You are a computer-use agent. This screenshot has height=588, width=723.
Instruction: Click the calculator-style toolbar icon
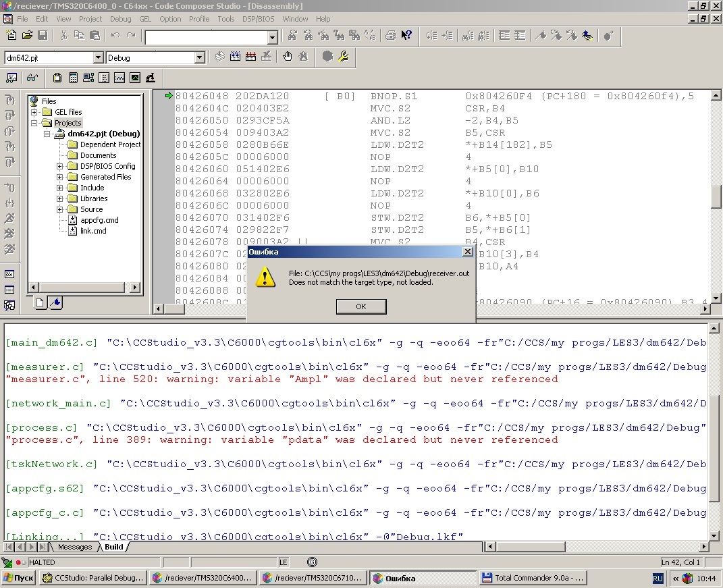coord(73,78)
